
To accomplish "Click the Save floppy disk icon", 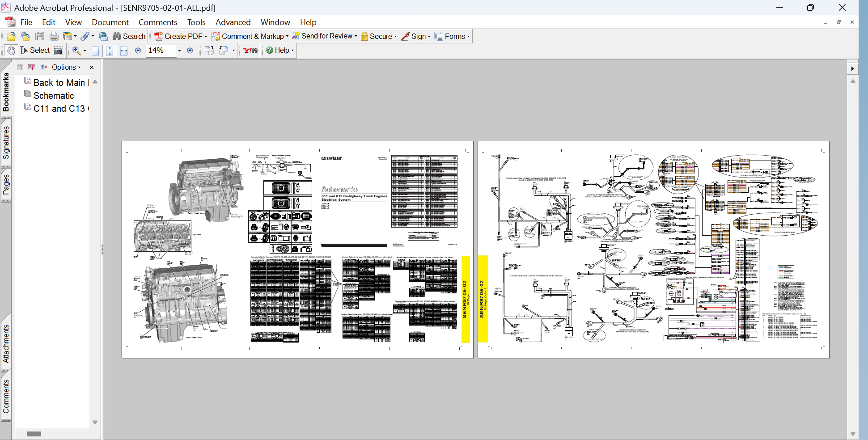I will pyautogui.click(x=40, y=36).
